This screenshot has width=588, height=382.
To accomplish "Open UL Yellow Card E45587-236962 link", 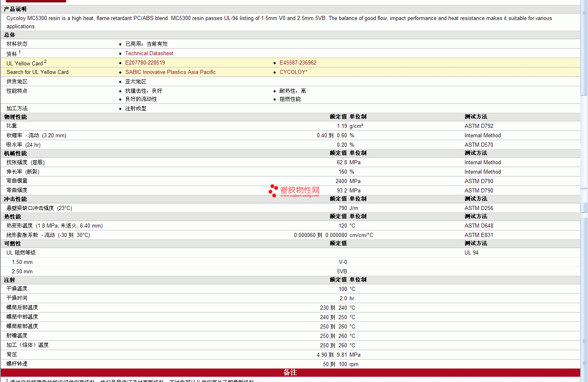I will pos(298,63).
